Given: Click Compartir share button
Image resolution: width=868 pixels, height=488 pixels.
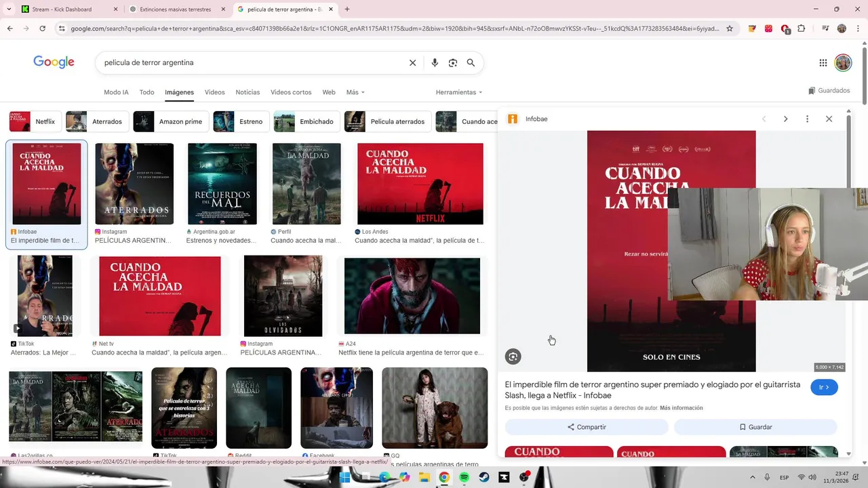Looking at the screenshot, I should (x=587, y=427).
